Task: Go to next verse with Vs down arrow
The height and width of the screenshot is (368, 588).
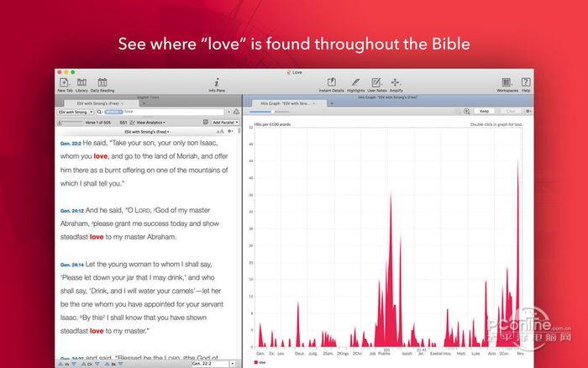Action: tap(74, 364)
